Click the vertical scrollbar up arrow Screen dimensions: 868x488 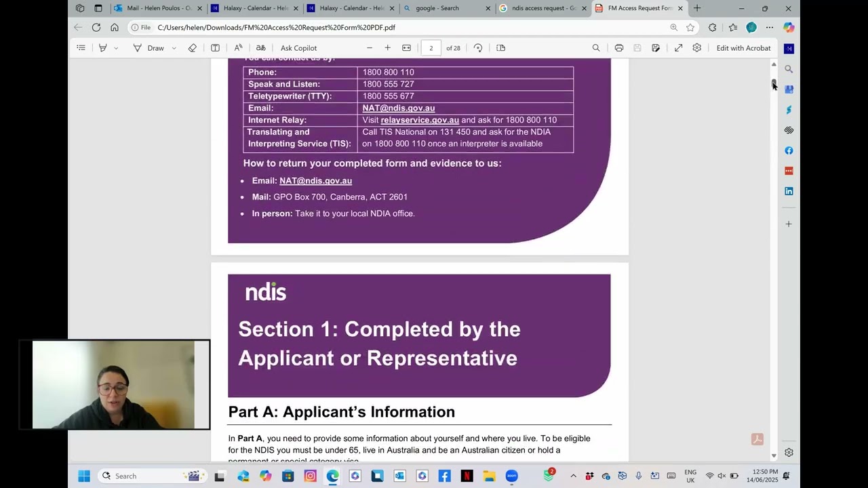(x=774, y=64)
